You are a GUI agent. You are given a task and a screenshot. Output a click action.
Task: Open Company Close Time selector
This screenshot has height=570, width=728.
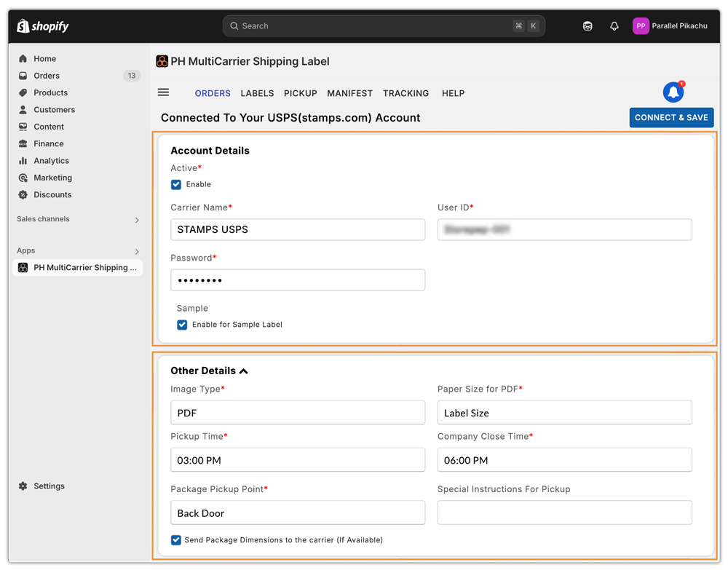pos(565,460)
